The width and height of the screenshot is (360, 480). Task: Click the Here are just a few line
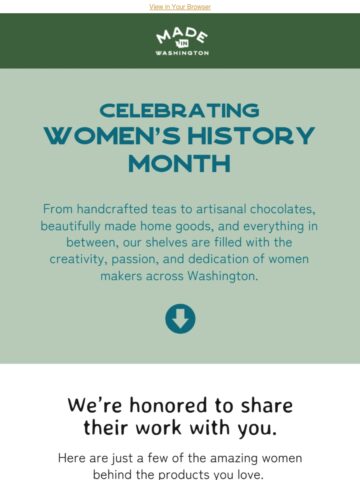tap(180, 458)
